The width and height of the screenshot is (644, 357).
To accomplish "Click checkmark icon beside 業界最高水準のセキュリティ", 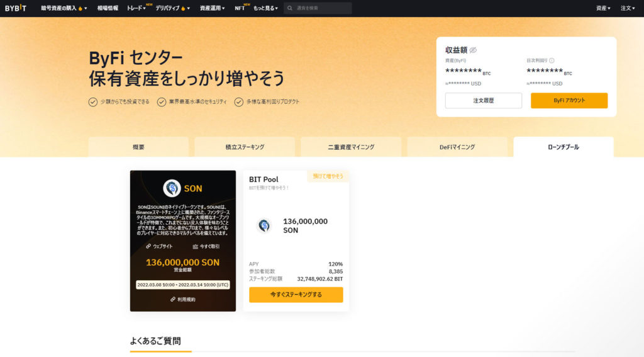I will pyautogui.click(x=162, y=102).
